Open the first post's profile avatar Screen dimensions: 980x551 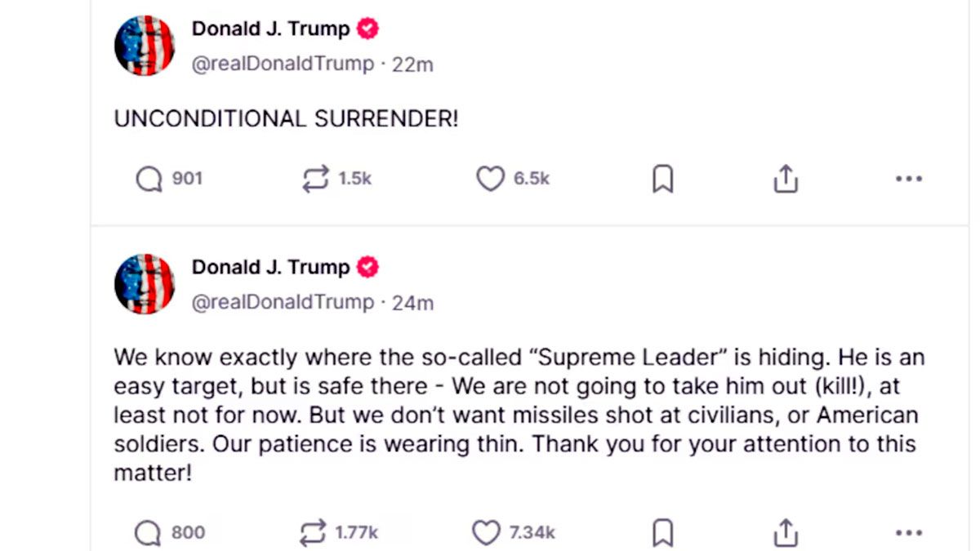point(145,46)
